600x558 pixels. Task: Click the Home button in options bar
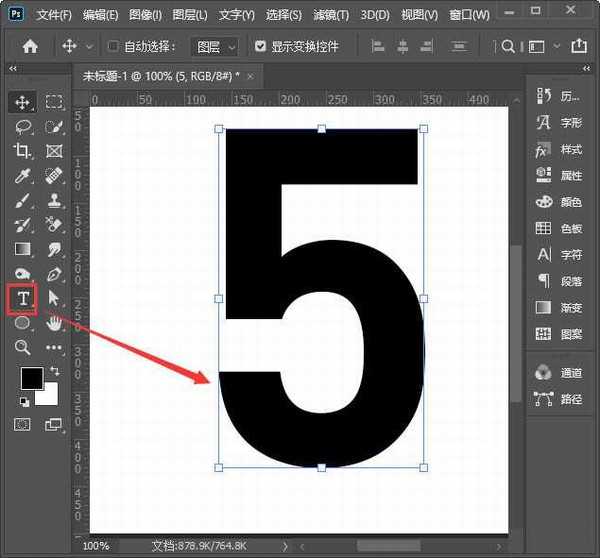(30, 46)
